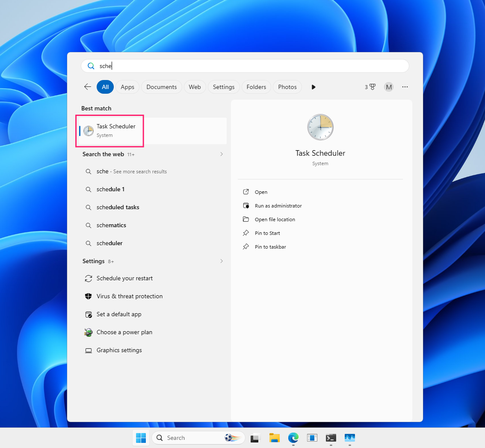The image size is (485, 448).
Task: Open the window-panel app taskbar icon
Action: 312,438
